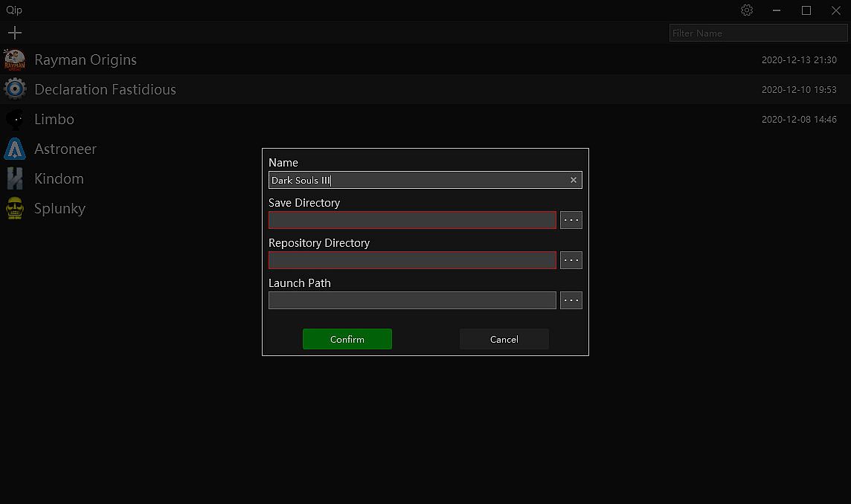Select the Astroneer entry name
851x504 pixels.
65,149
